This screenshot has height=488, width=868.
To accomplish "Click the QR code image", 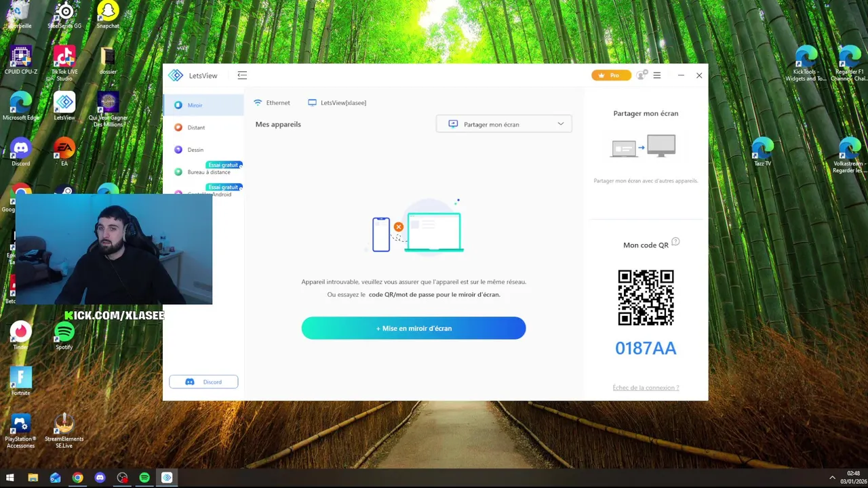I will (x=646, y=298).
